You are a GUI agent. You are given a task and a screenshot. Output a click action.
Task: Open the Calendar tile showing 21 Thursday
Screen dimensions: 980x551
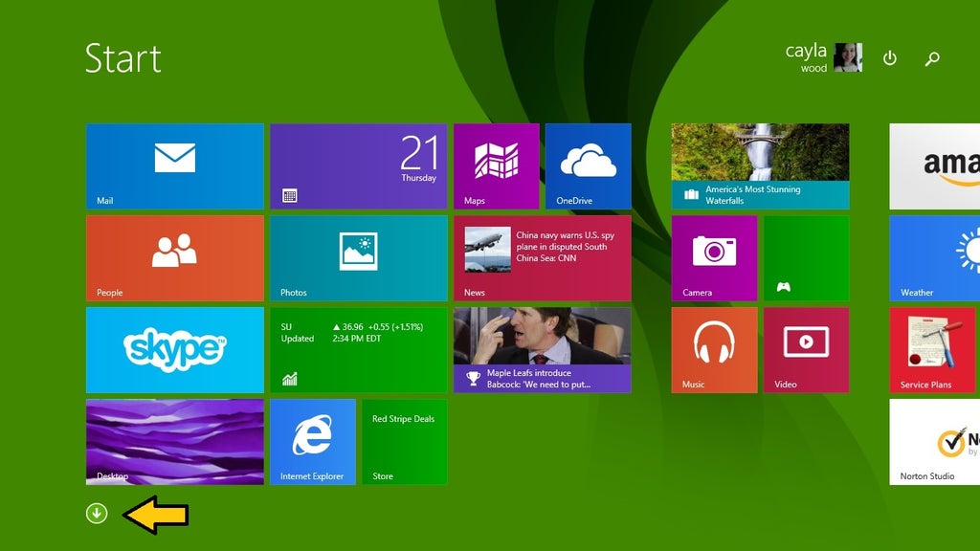click(x=359, y=166)
